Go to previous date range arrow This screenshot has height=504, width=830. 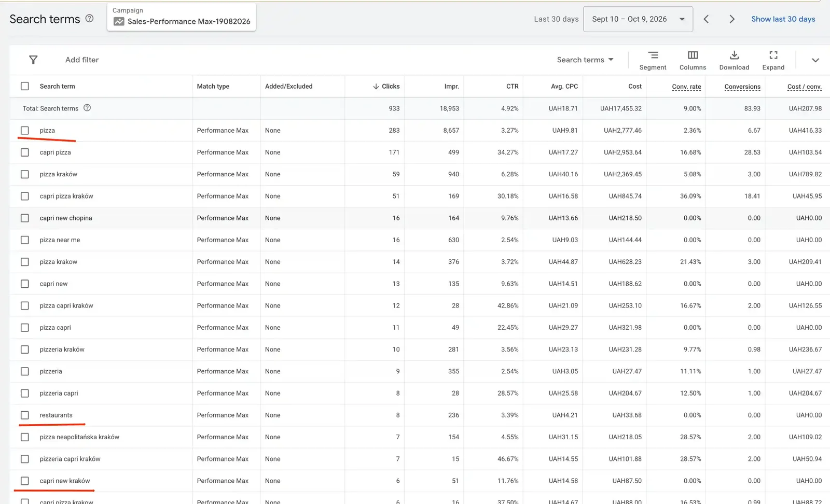pyautogui.click(x=706, y=19)
